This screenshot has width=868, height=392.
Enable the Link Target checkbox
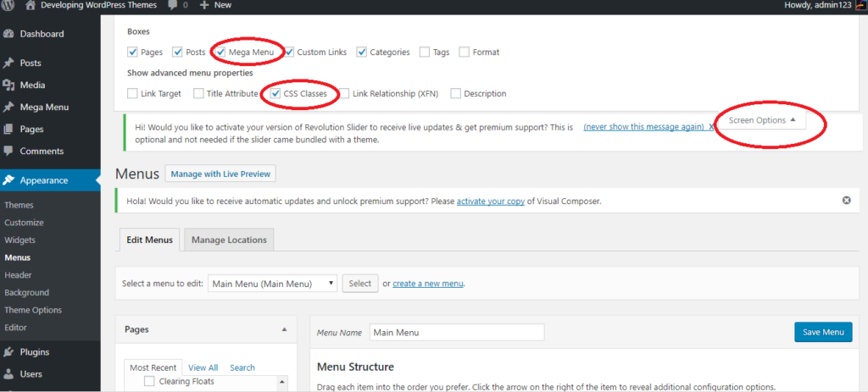point(132,94)
